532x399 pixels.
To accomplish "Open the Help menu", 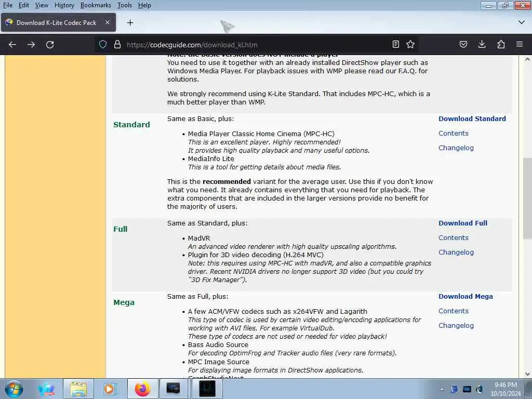I will click(x=144, y=5).
